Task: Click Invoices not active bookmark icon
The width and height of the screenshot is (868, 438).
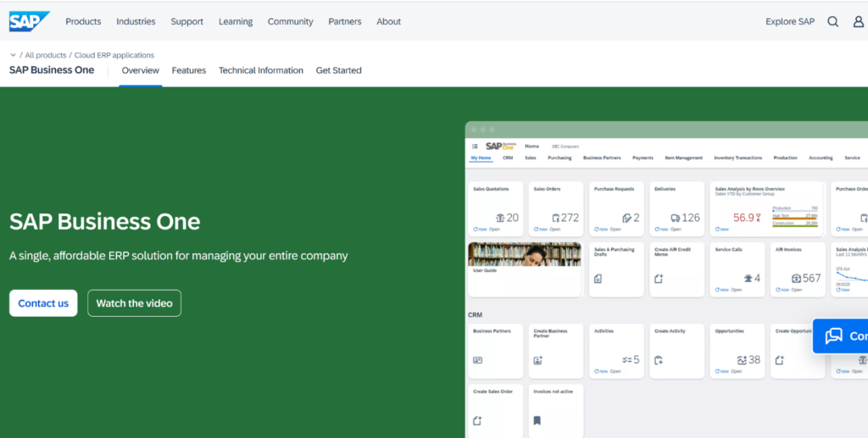Action: click(537, 421)
